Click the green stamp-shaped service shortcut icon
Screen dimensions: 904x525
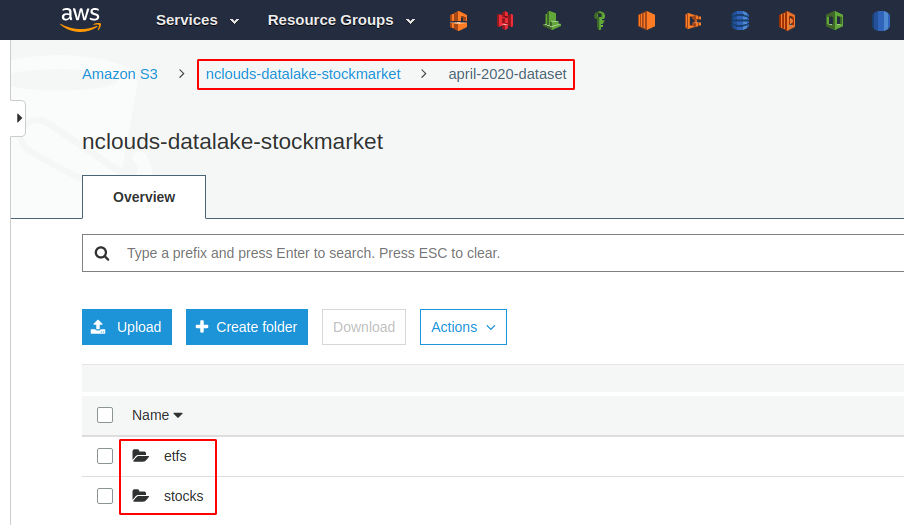coord(552,20)
